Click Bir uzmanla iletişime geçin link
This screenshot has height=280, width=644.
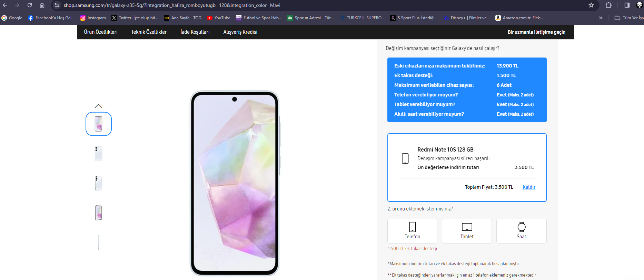[536, 32]
